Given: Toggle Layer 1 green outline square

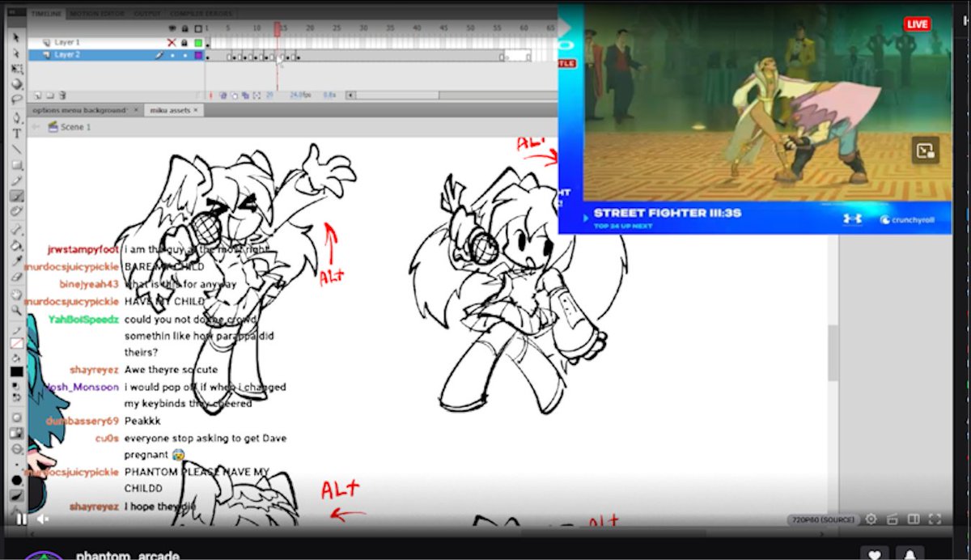Looking at the screenshot, I should 198,42.
